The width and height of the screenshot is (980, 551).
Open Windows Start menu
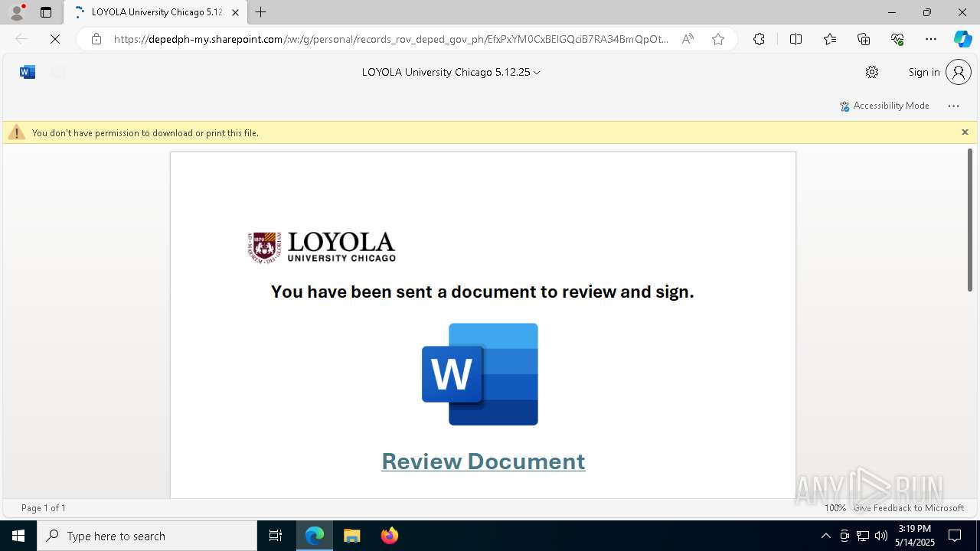point(18,536)
